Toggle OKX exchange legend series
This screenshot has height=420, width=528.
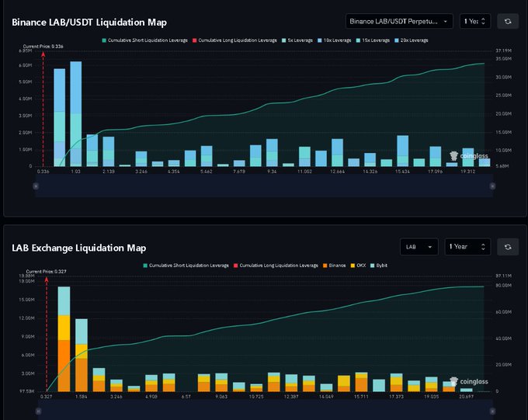(358, 266)
